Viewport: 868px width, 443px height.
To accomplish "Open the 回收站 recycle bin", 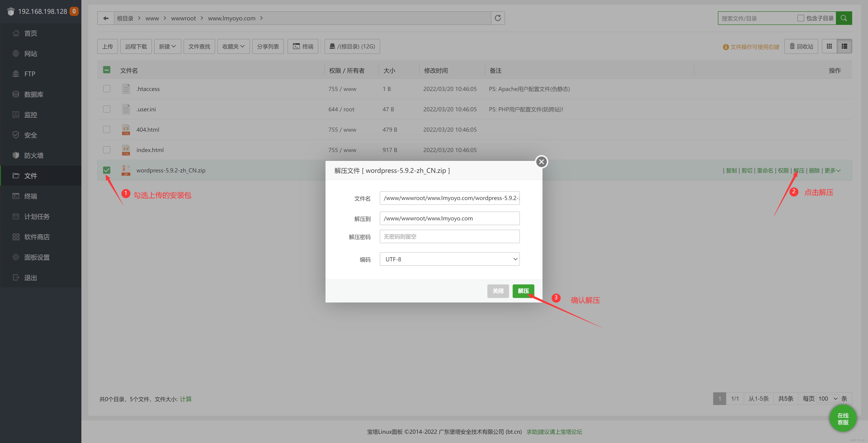I will (801, 46).
